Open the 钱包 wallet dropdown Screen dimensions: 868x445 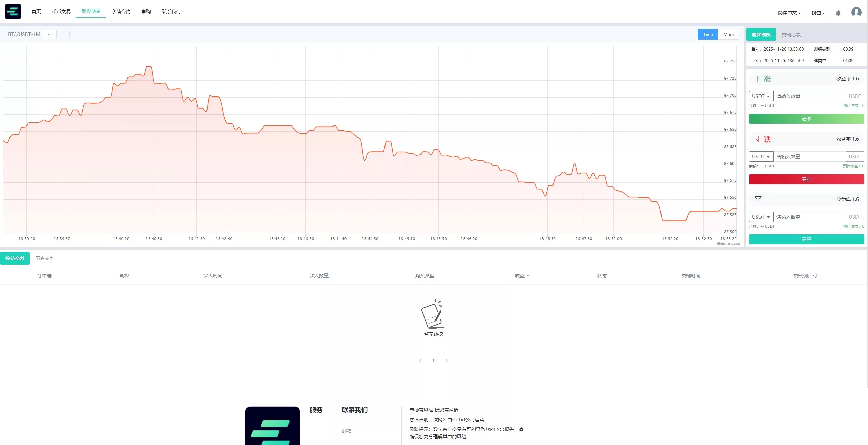point(818,13)
